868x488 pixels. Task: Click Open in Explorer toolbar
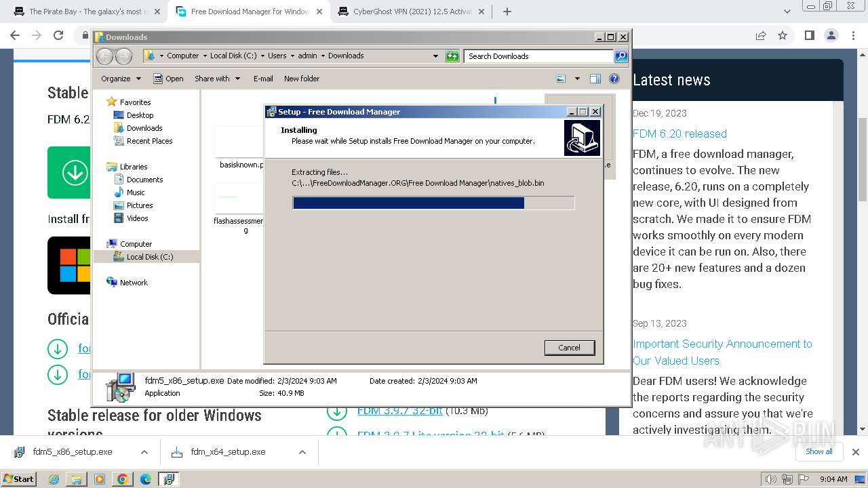(x=168, y=79)
